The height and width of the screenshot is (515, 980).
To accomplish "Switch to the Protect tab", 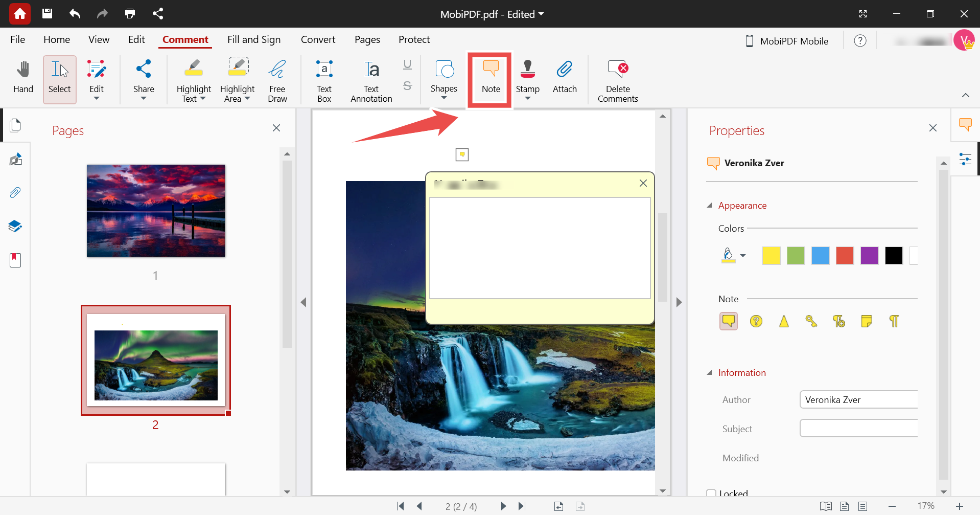I will 414,39.
